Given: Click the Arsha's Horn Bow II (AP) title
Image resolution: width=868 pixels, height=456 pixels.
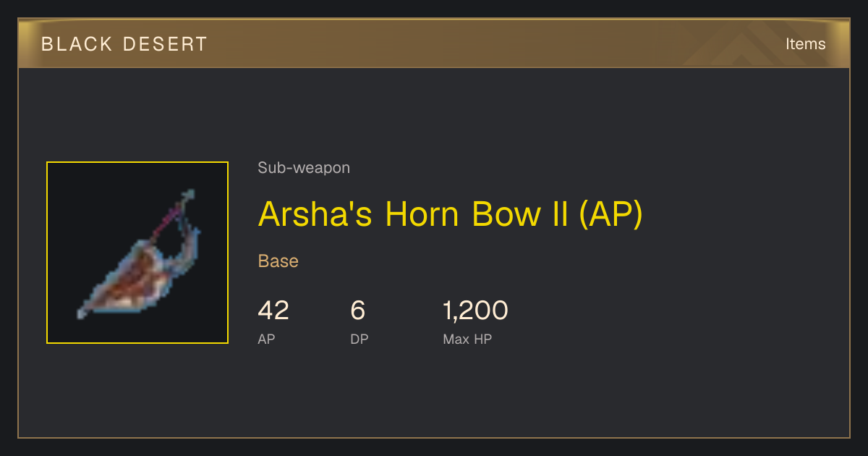Looking at the screenshot, I should coord(450,214).
